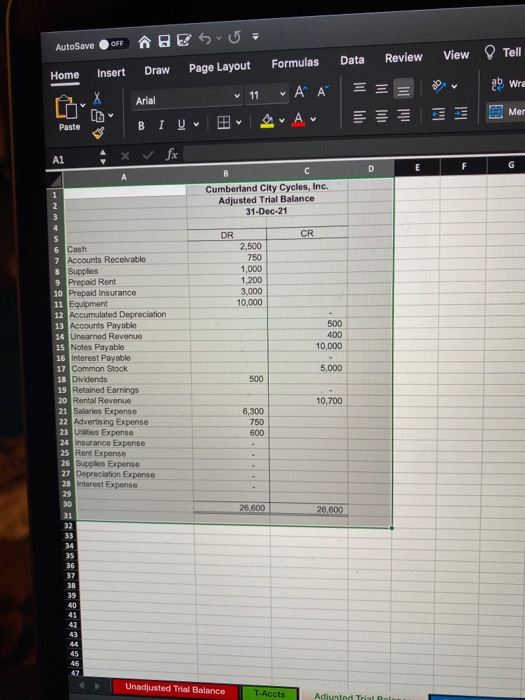
Task: Click the Center text icon
Action: click(x=381, y=116)
